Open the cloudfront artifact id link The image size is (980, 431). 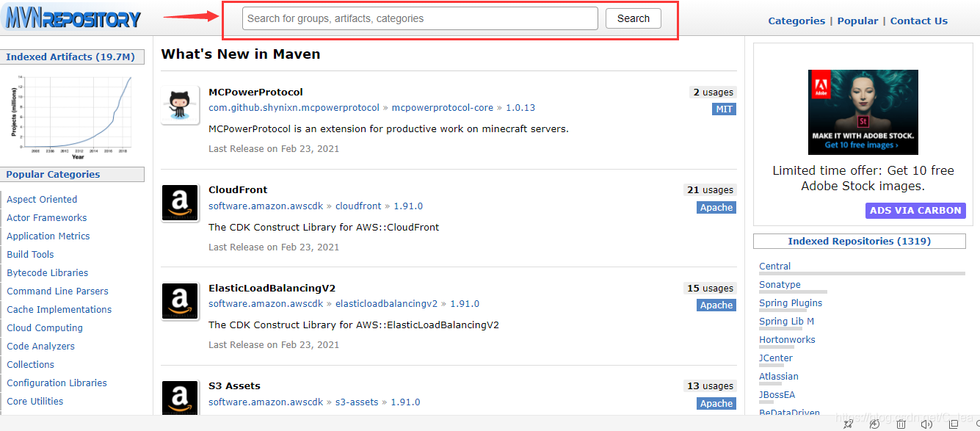point(358,206)
